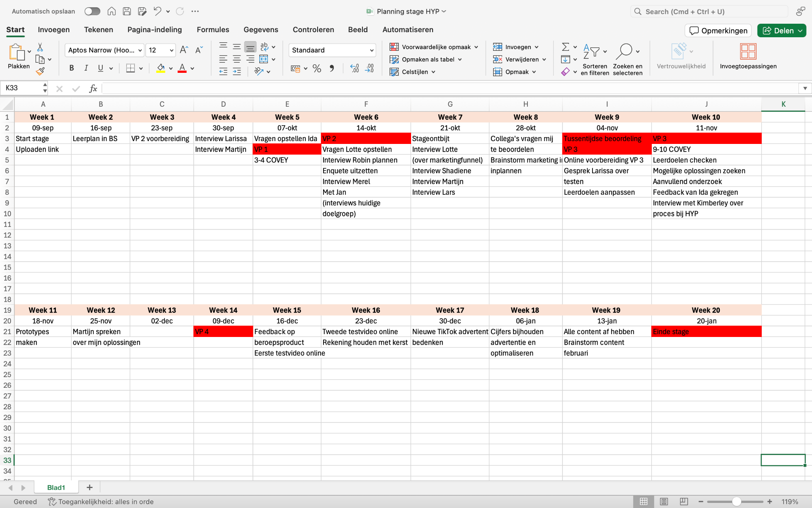Click the zoom slider handle

736,502
